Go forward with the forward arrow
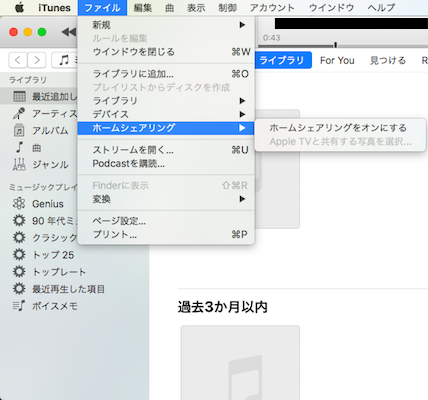The width and height of the screenshot is (428, 400). [x=37, y=60]
